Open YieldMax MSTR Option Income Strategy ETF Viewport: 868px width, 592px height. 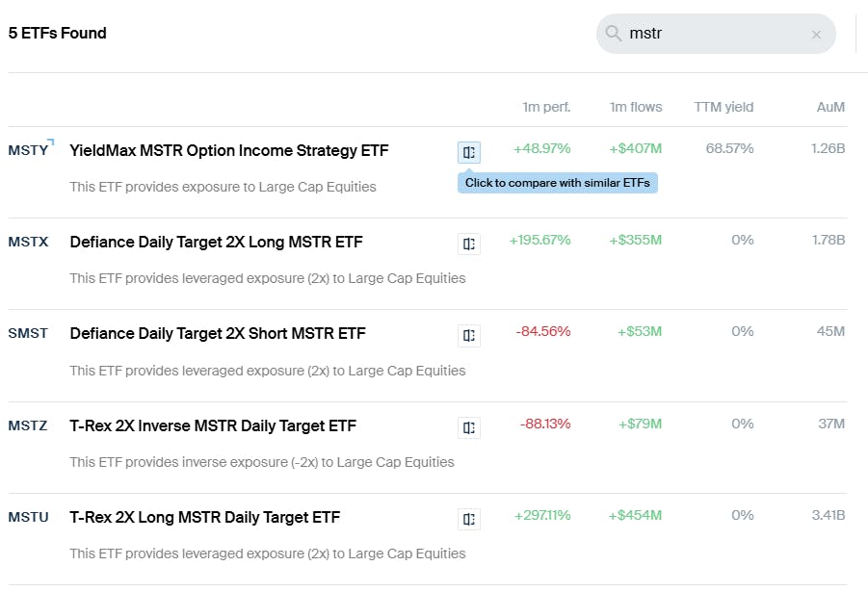tap(228, 150)
